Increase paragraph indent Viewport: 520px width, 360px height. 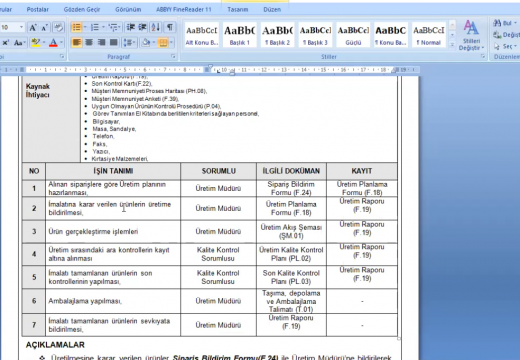point(143,27)
